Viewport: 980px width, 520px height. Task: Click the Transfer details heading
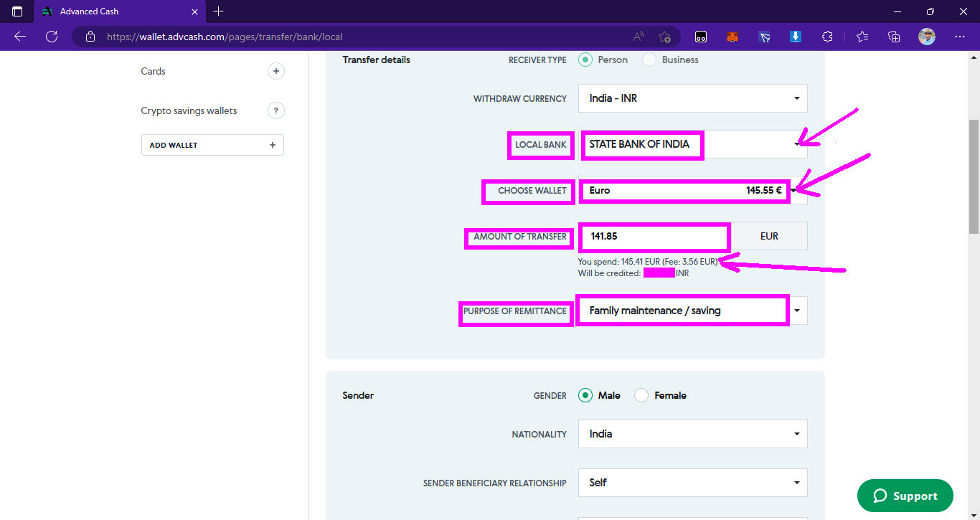tap(377, 60)
